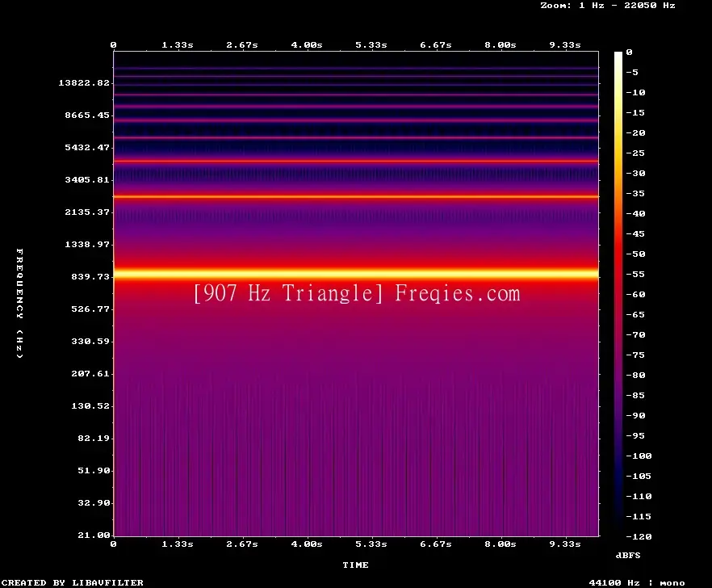Click frequency label 8665.45
This screenshot has width=712, height=588.
(87, 115)
